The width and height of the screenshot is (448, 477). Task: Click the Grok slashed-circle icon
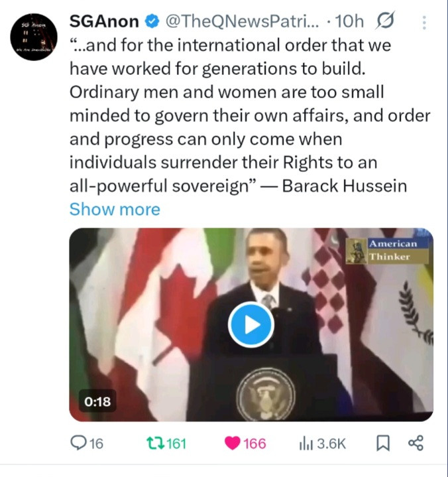click(385, 21)
